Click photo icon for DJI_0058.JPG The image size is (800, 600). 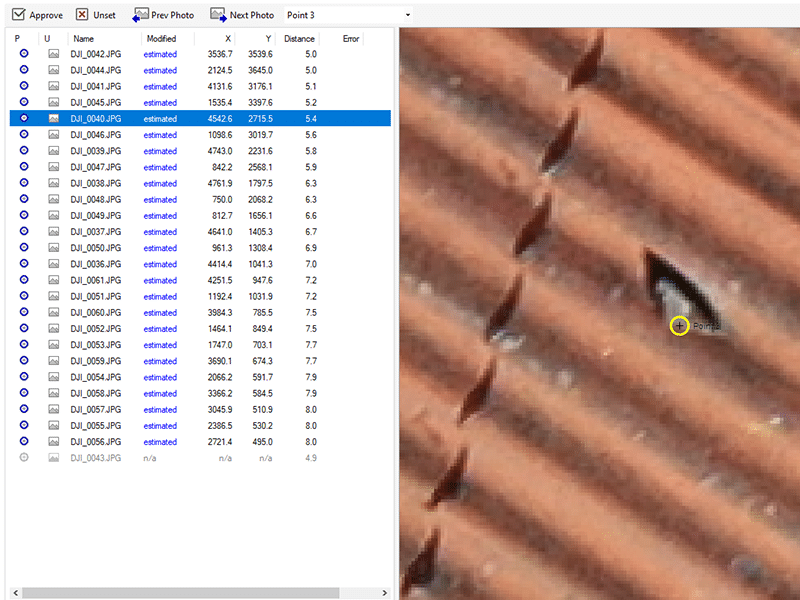click(x=54, y=393)
